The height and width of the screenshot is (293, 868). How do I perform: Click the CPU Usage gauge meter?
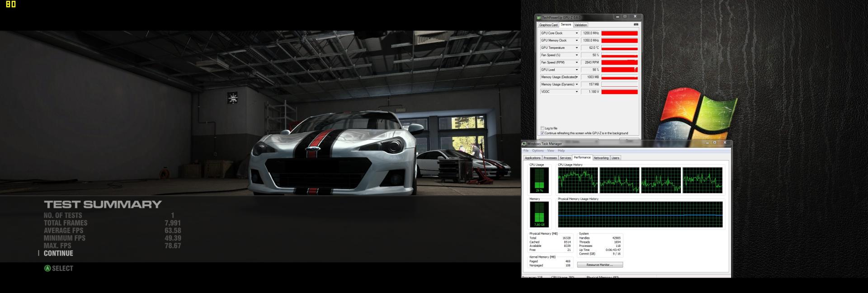tap(539, 180)
